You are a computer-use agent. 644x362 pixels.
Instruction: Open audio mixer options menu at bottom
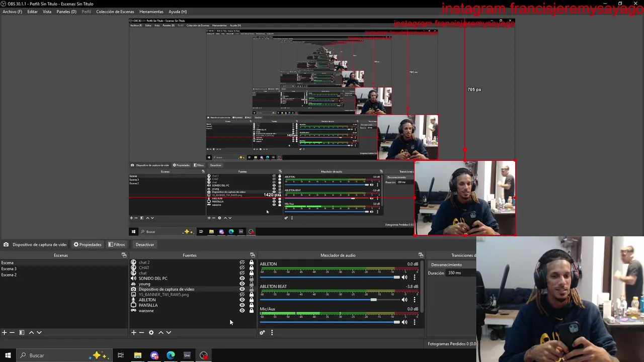[x=272, y=332]
